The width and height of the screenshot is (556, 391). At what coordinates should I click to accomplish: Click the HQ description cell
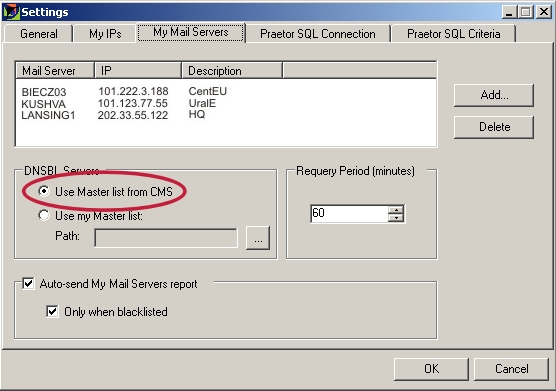(x=197, y=114)
